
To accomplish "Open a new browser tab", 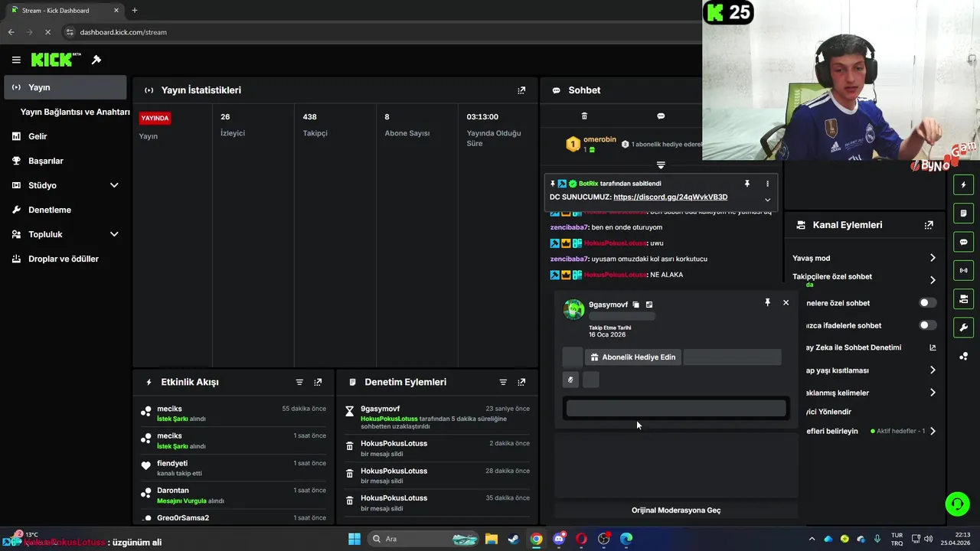I will click(x=135, y=10).
